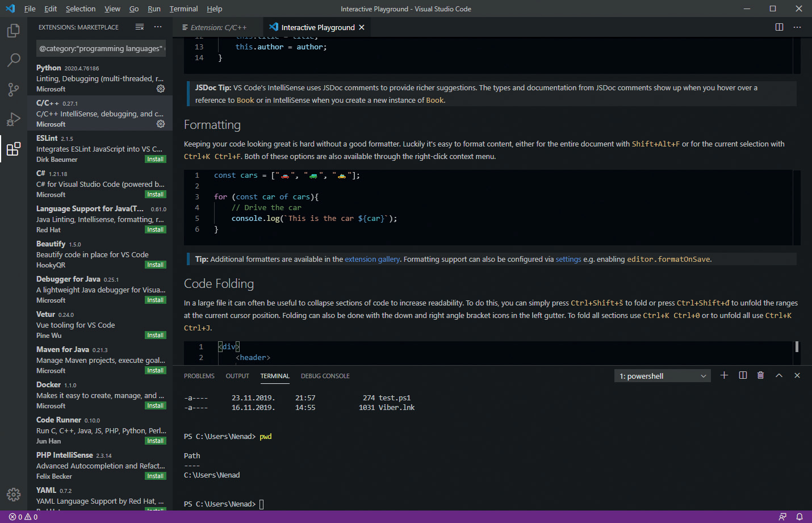Maximize the terminal panel with chevron up
Image resolution: width=812 pixels, height=523 pixels.
click(x=779, y=375)
